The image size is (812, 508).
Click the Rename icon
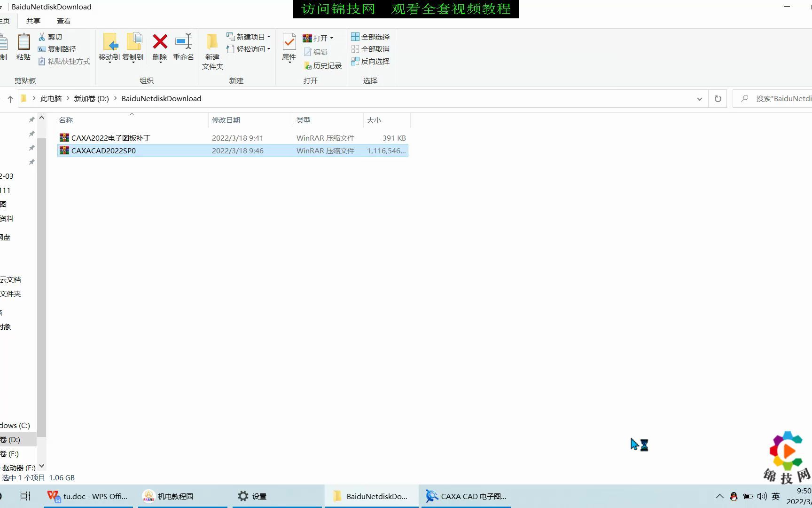click(183, 41)
